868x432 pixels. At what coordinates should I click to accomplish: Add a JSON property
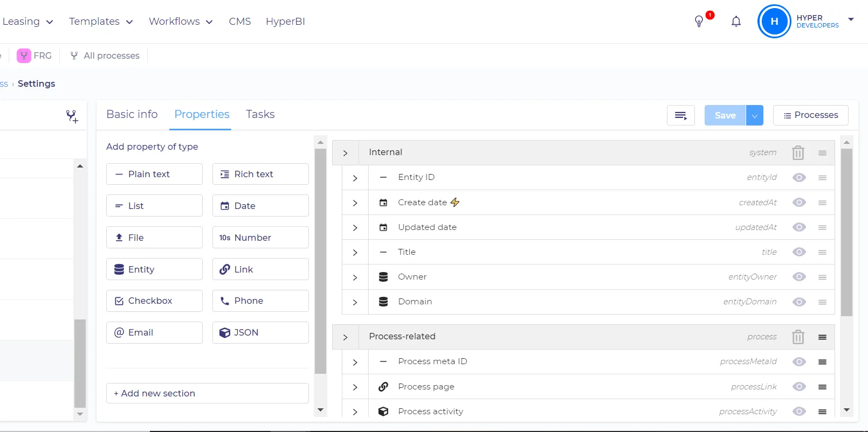point(260,332)
